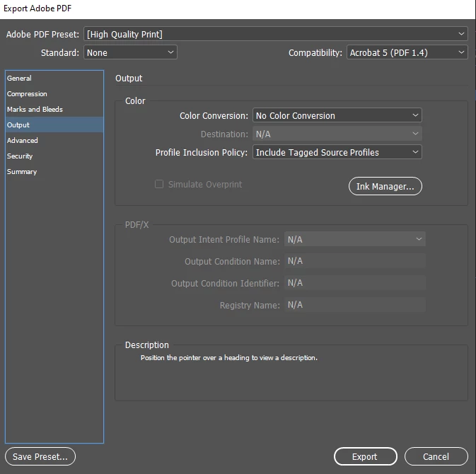Select the Marks and Bleeds panel
Image resolution: width=476 pixels, height=474 pixels.
pos(54,110)
